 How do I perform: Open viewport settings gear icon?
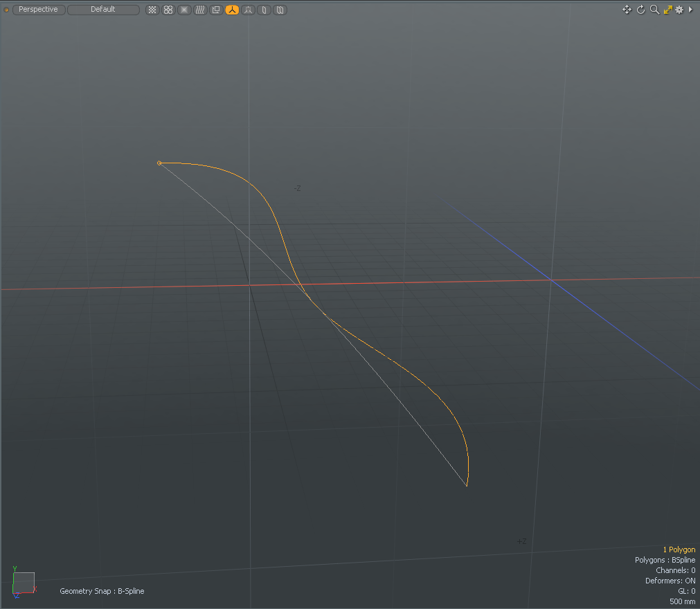(679, 10)
